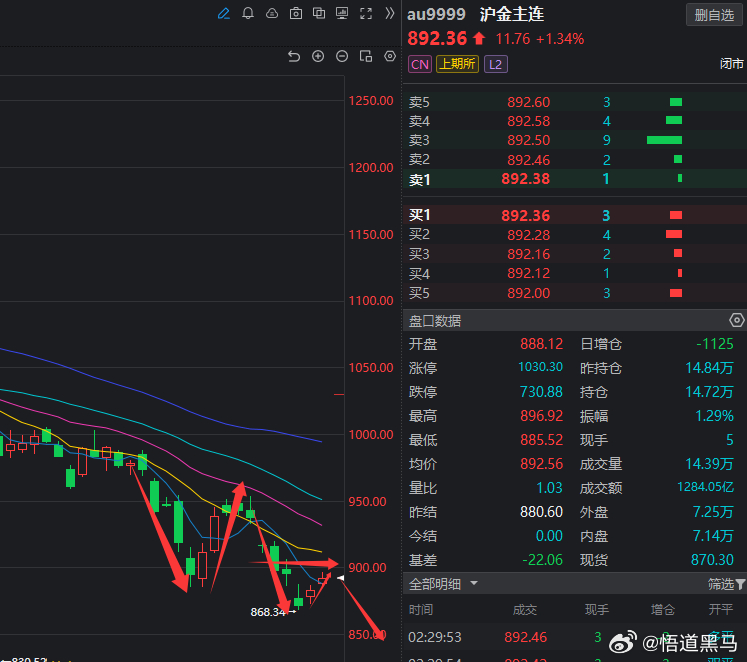
Task: Click the current price marker on axis
Action: [x=340, y=578]
